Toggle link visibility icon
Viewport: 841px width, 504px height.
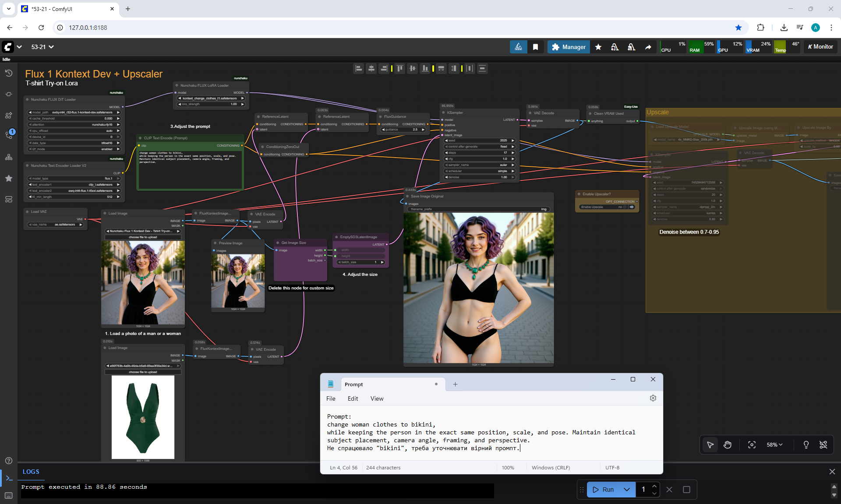point(823,445)
